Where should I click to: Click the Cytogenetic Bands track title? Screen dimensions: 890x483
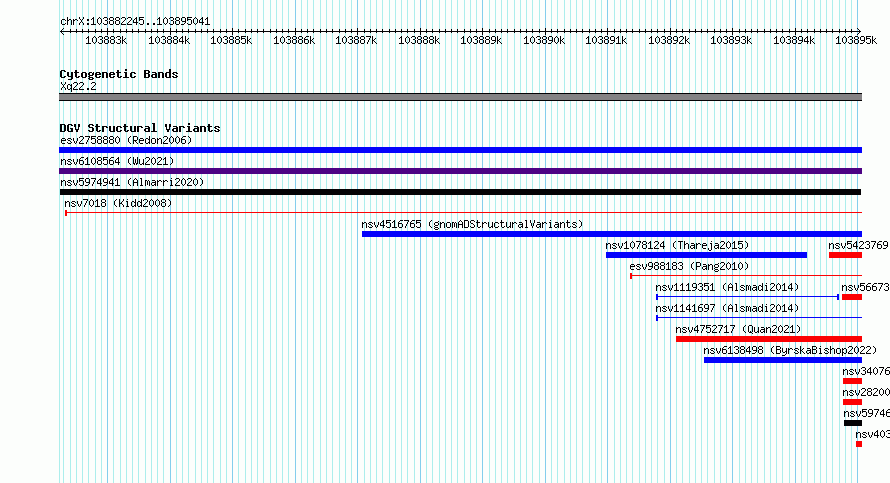coord(119,74)
